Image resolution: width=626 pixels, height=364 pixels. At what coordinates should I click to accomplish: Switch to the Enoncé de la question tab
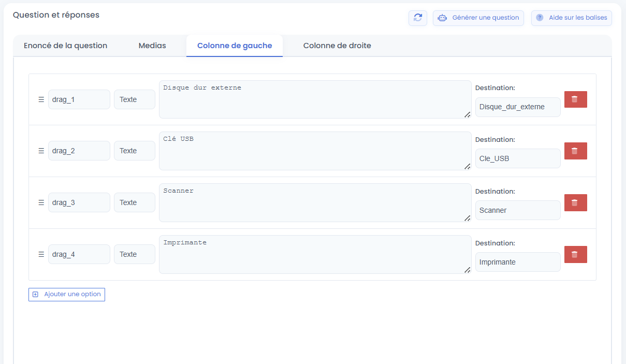(x=65, y=46)
